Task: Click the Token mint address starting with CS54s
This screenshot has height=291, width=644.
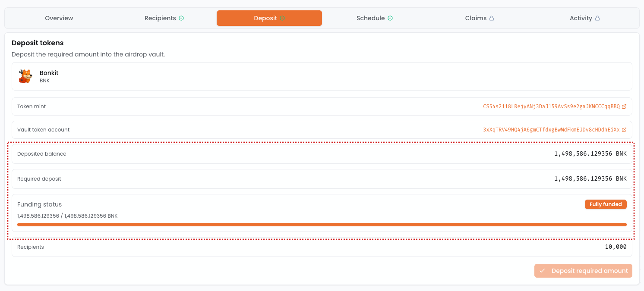Action: tap(551, 106)
